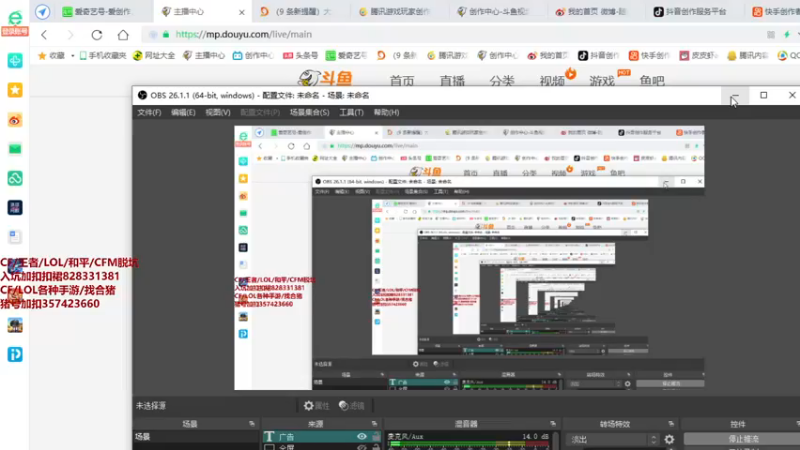Open the green cloud sidebar icon
Screen dimensions: 800x450
(x=15, y=179)
